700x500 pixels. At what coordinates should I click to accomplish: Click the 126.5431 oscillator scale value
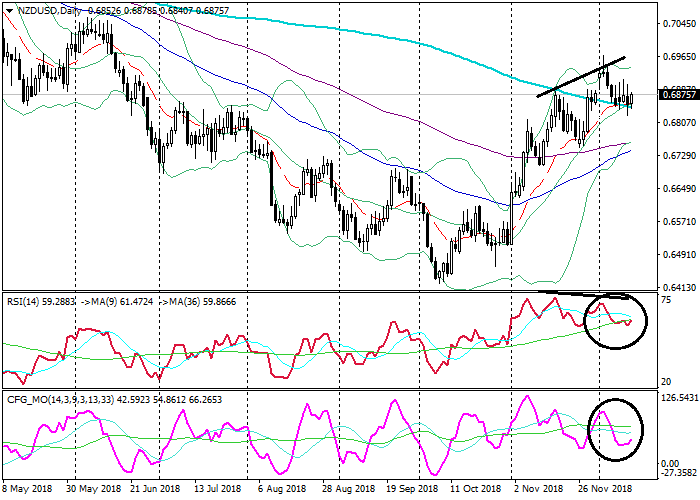[677, 399]
